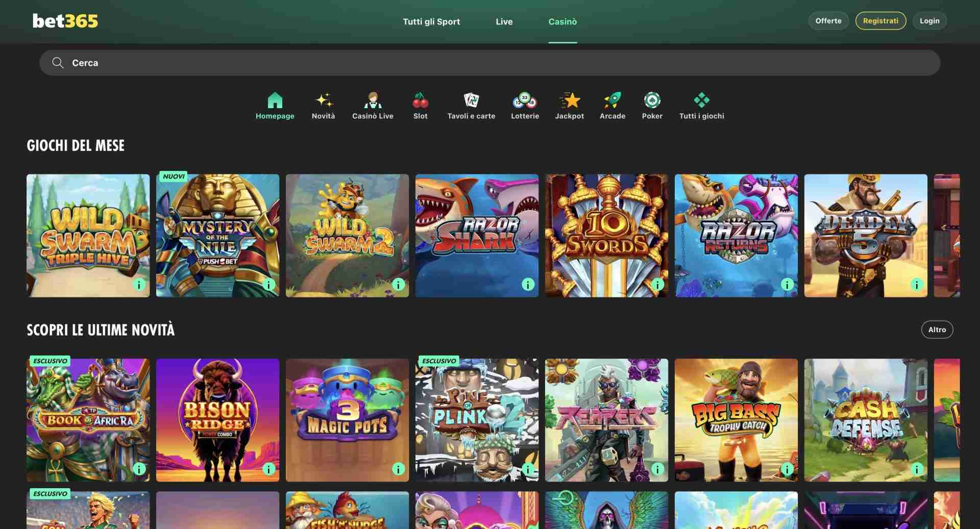Viewport: 980px width, 529px height.
Task: Show info for Reapers
Action: pos(658,469)
